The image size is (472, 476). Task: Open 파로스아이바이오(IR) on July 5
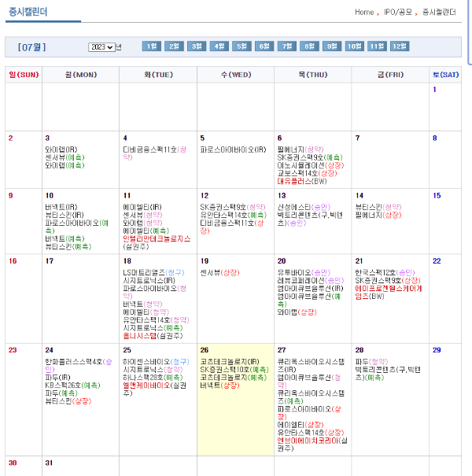(233, 149)
